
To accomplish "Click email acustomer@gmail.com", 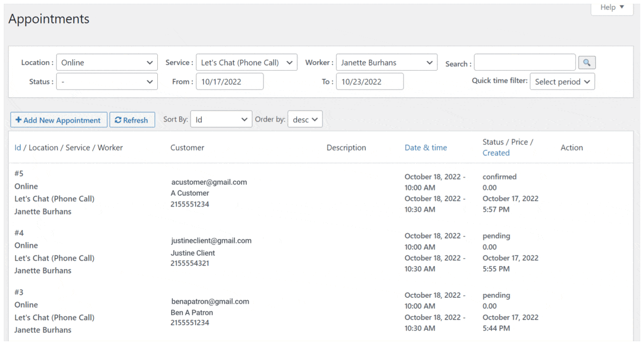I will pyautogui.click(x=209, y=182).
